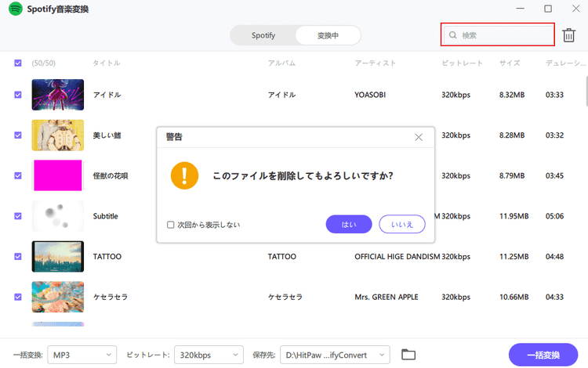588x368 pixels.
Task: Click the OFFICIAL HIGE DANDISM artist text
Action: (397, 257)
